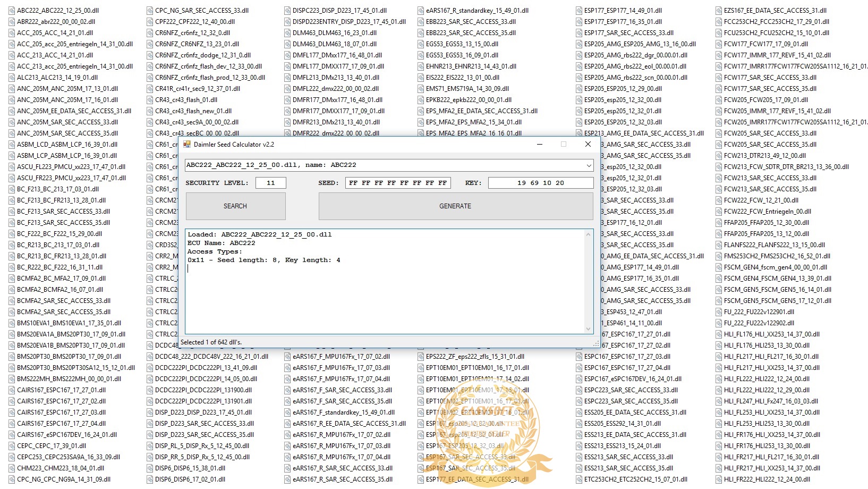
Task: Select file icon of EBB223_SAR_SEC_ACCESS_33.dll
Action: point(421,21)
